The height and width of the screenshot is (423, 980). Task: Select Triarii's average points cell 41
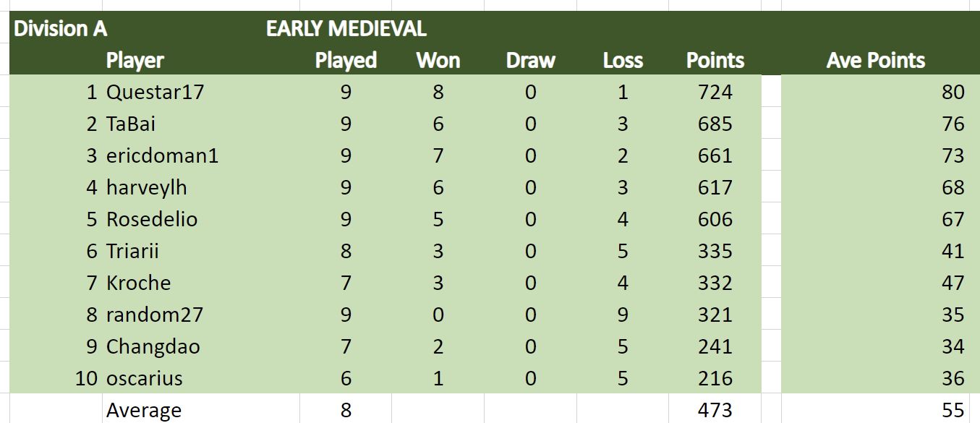pyautogui.click(x=953, y=251)
